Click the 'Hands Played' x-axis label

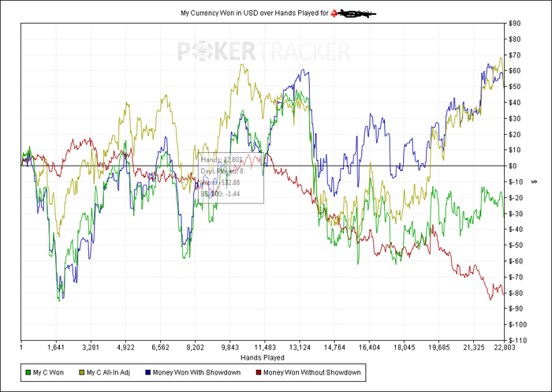point(263,357)
